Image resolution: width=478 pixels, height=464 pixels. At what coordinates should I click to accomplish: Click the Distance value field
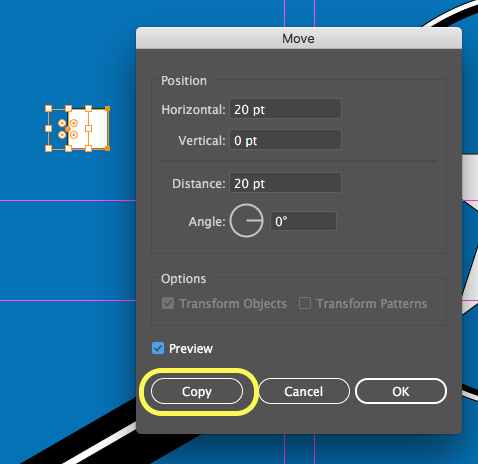click(x=285, y=183)
